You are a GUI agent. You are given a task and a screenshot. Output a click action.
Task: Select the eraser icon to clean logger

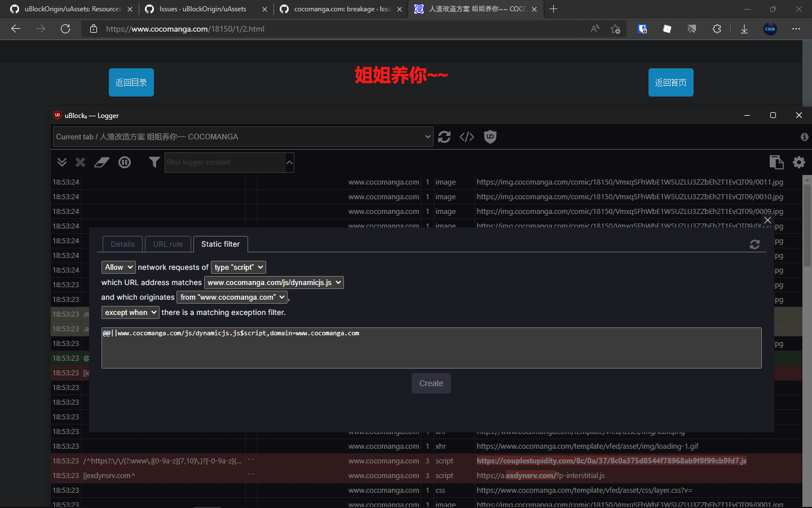click(x=101, y=162)
